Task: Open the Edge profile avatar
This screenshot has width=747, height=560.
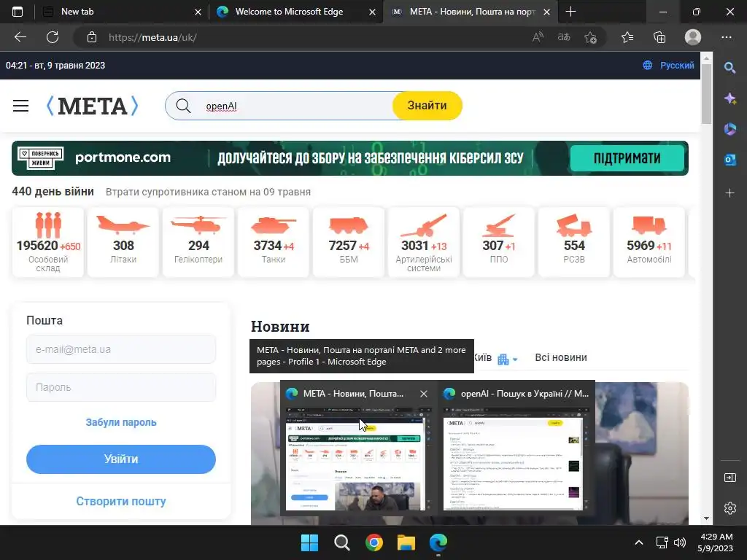Action: tap(693, 37)
